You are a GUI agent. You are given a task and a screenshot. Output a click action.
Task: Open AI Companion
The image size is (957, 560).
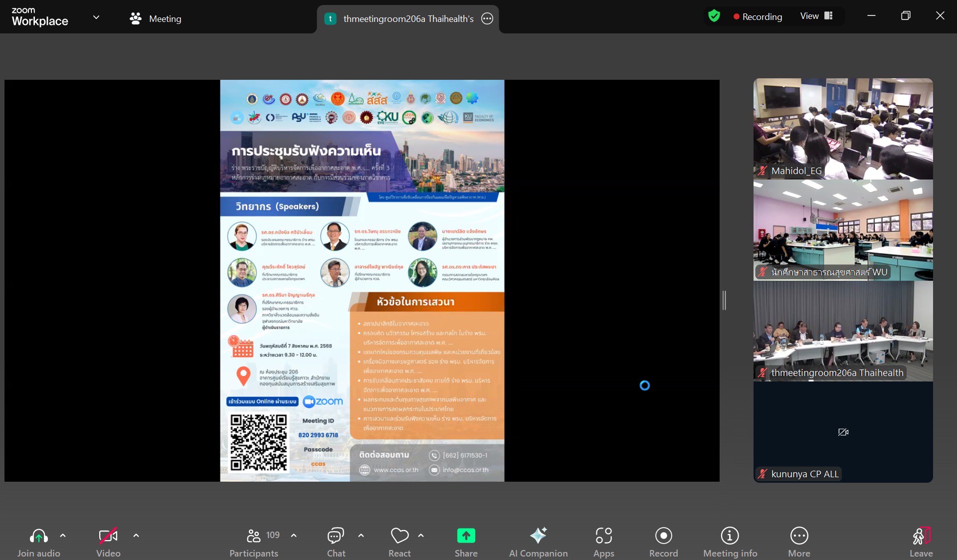pos(538,542)
